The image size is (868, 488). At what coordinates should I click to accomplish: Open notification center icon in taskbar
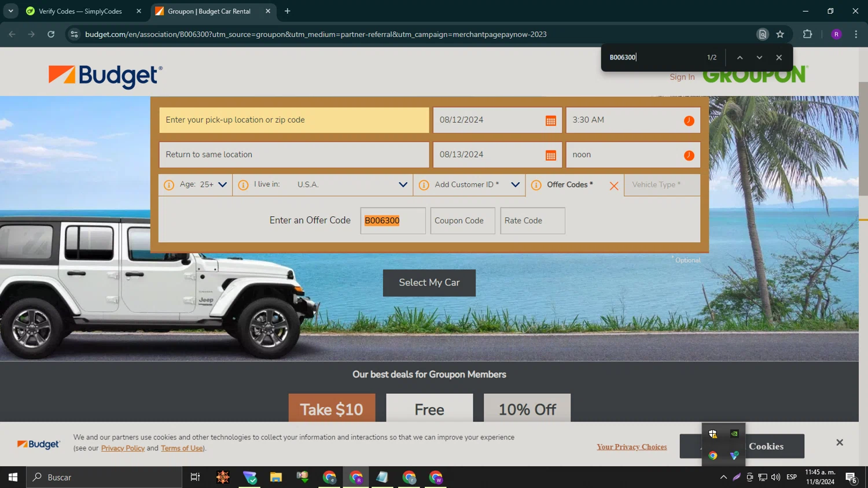(x=851, y=477)
